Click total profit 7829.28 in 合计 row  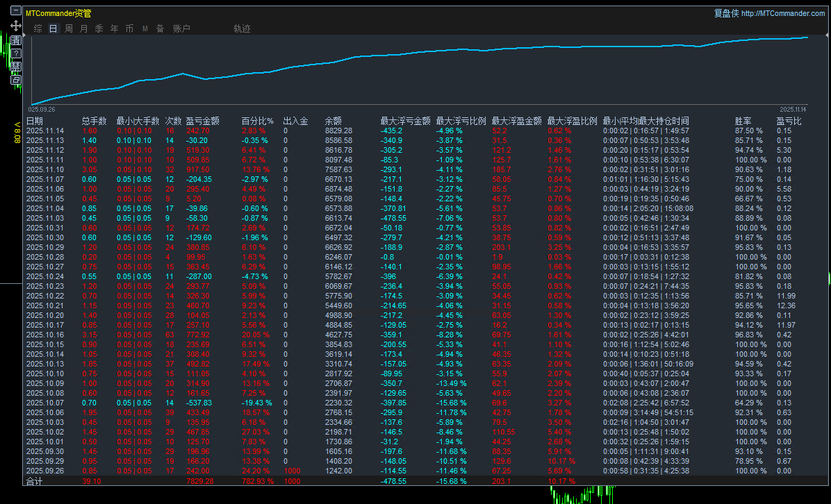200,481
